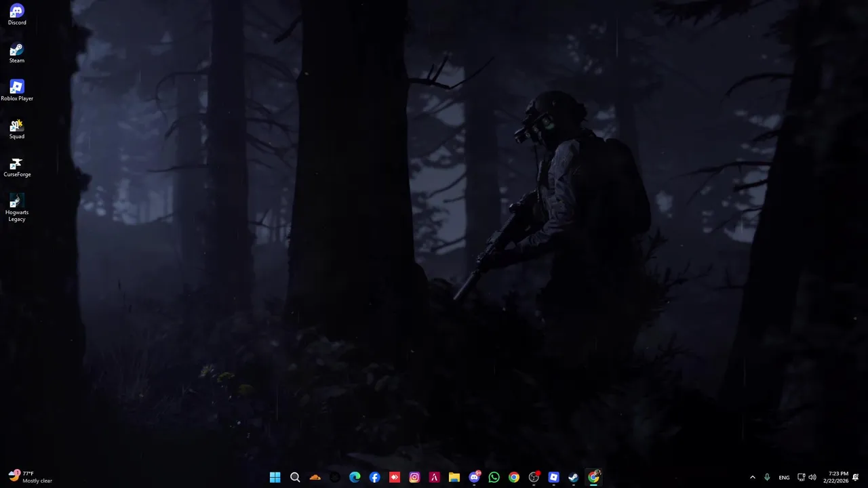Select the Squad desktop shortcut
Screen dimensions: 868x488
[17, 129]
